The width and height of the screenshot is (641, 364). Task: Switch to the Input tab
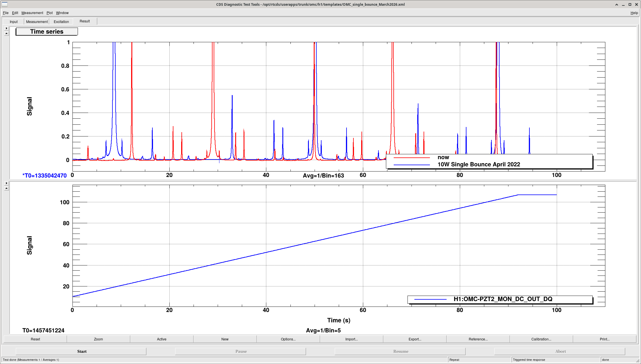(x=14, y=22)
